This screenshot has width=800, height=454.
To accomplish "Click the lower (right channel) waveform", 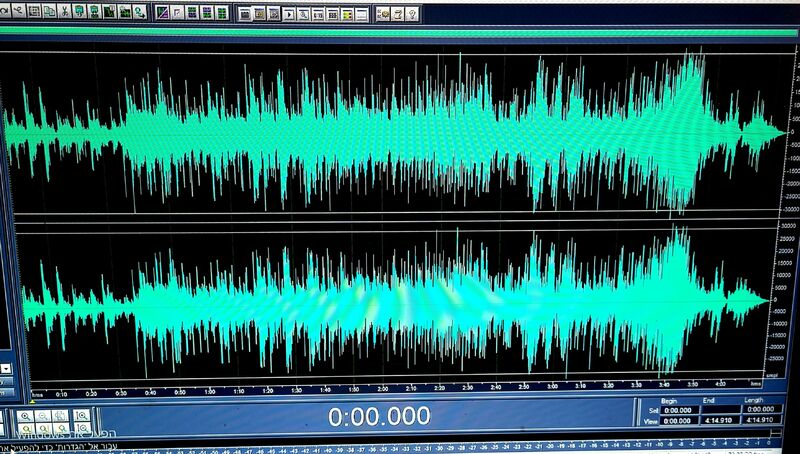I will 393,301.
